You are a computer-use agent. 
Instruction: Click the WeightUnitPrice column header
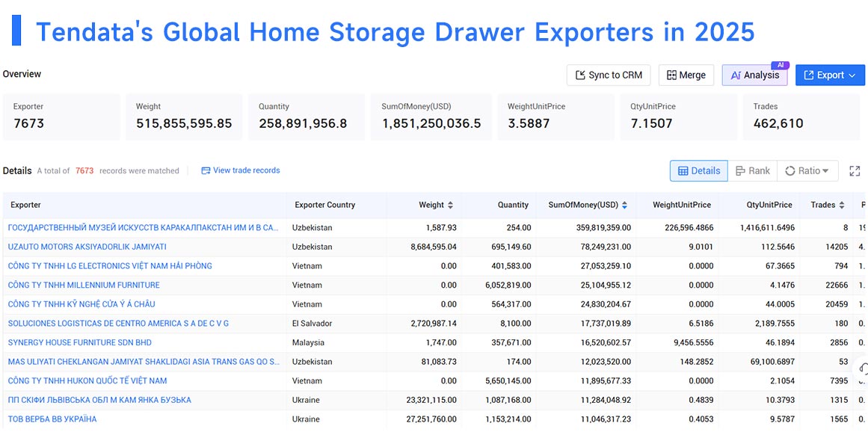pos(681,205)
